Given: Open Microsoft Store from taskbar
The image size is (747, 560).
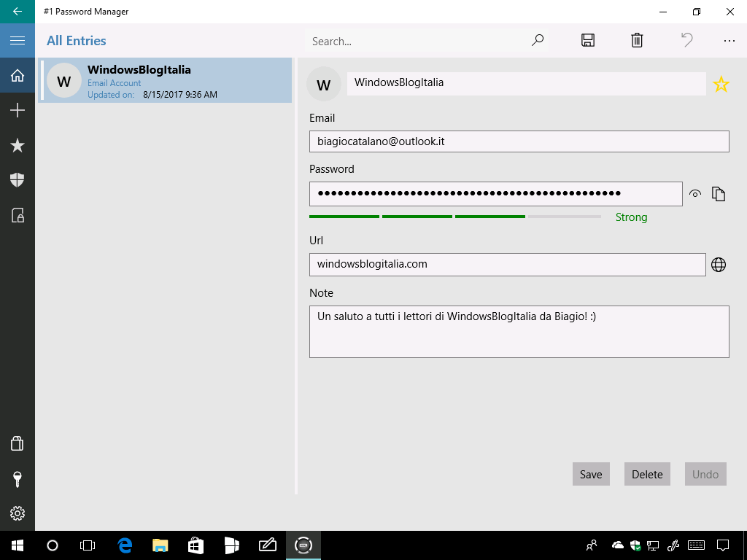Looking at the screenshot, I should pyautogui.click(x=196, y=545).
